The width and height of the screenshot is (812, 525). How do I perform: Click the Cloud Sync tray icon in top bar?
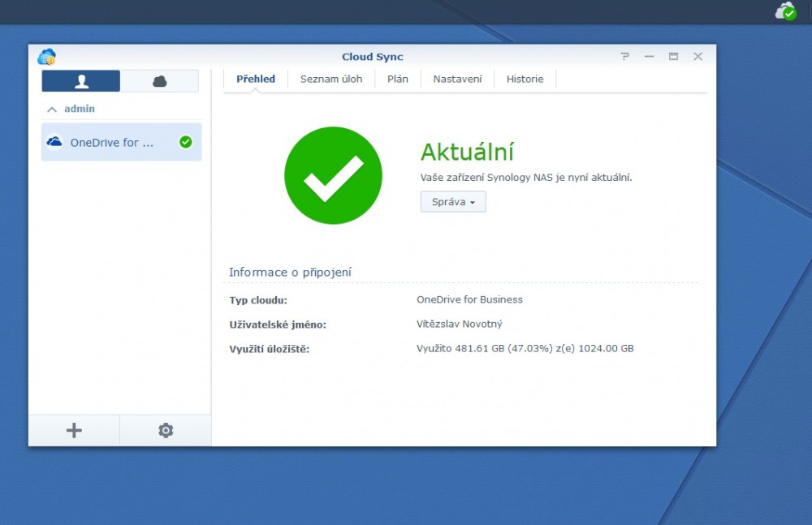tap(785, 11)
